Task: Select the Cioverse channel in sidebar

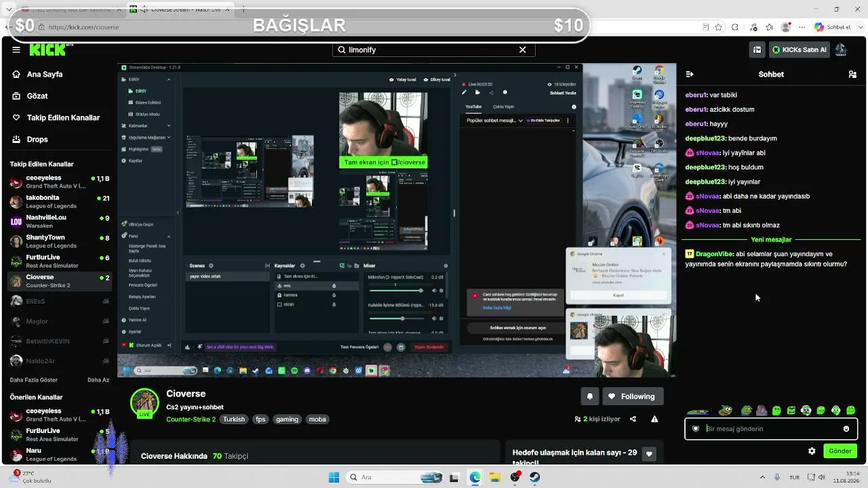Action: pos(60,281)
